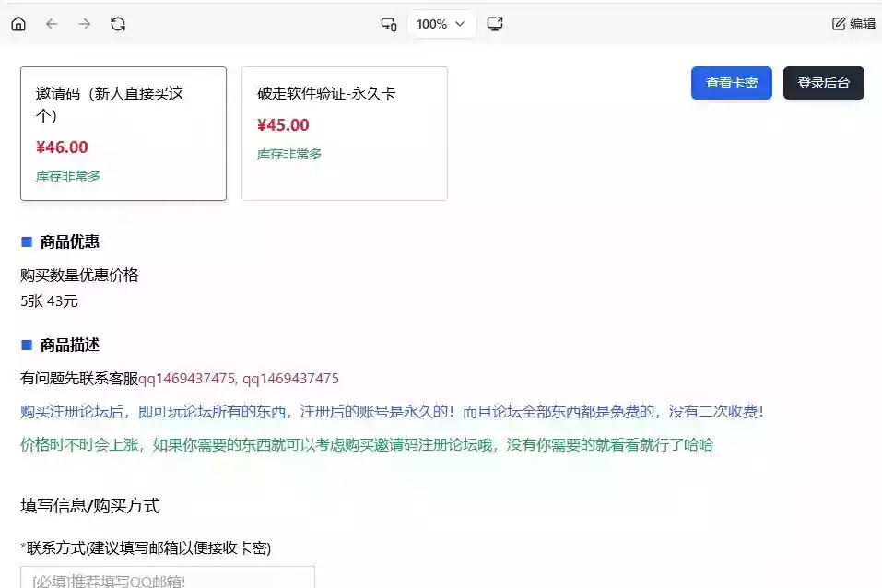
Task: Click the 登录后台 button
Action: pos(823,82)
